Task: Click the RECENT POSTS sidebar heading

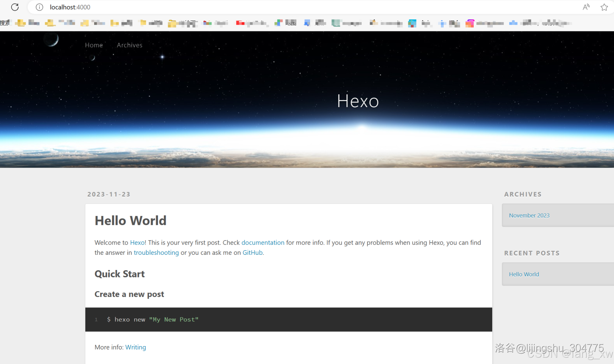Action: tap(532, 253)
